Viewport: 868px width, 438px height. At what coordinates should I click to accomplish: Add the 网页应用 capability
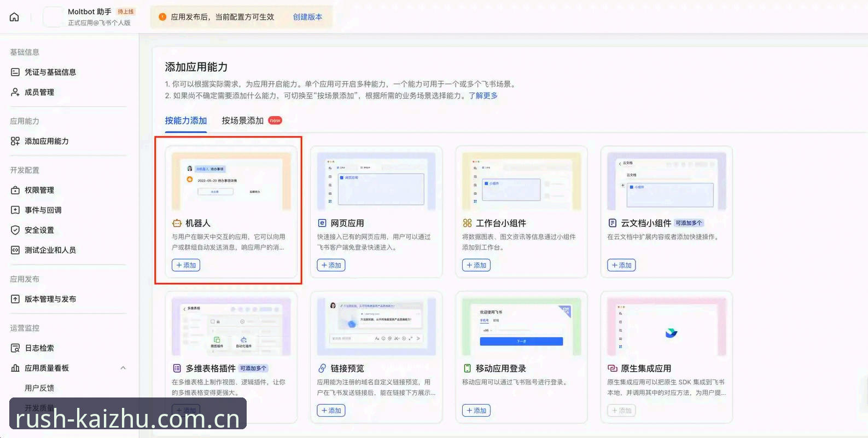(x=331, y=265)
